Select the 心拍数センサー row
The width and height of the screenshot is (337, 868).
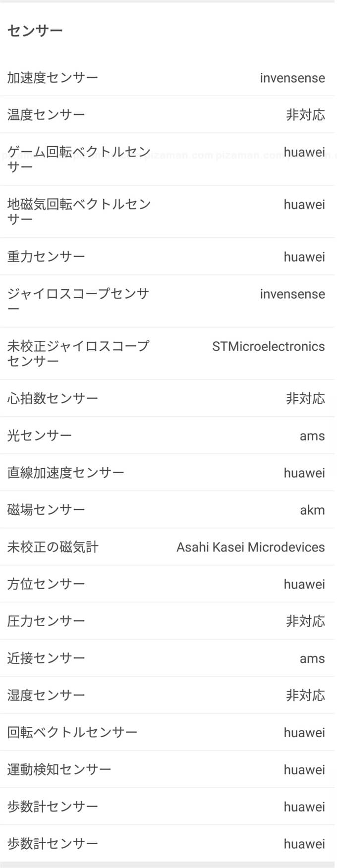(x=53, y=398)
